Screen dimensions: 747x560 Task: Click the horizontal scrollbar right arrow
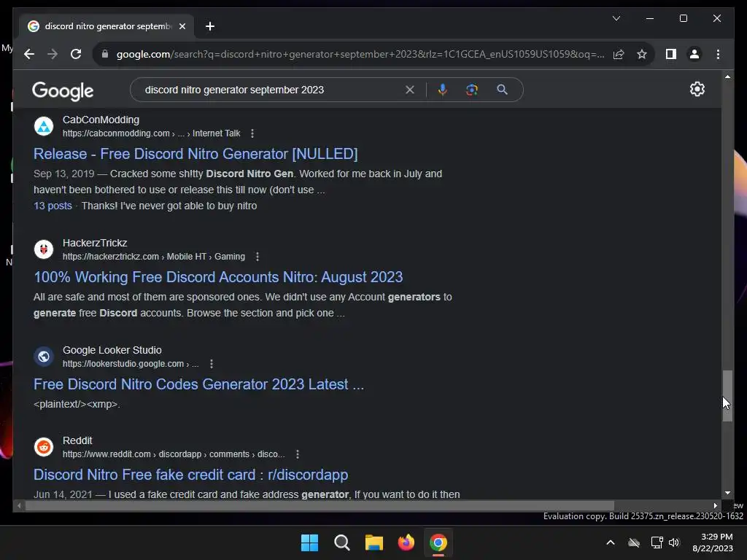715,506
